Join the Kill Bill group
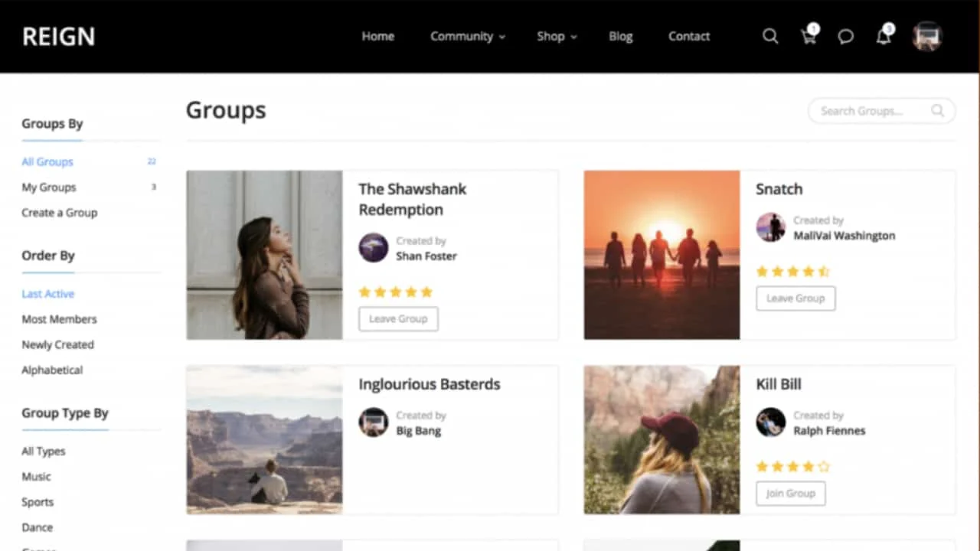The image size is (980, 551). pos(791,494)
